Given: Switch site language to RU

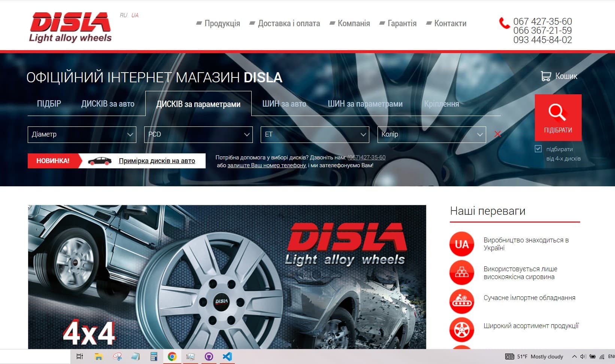Looking at the screenshot, I should tap(123, 15).
